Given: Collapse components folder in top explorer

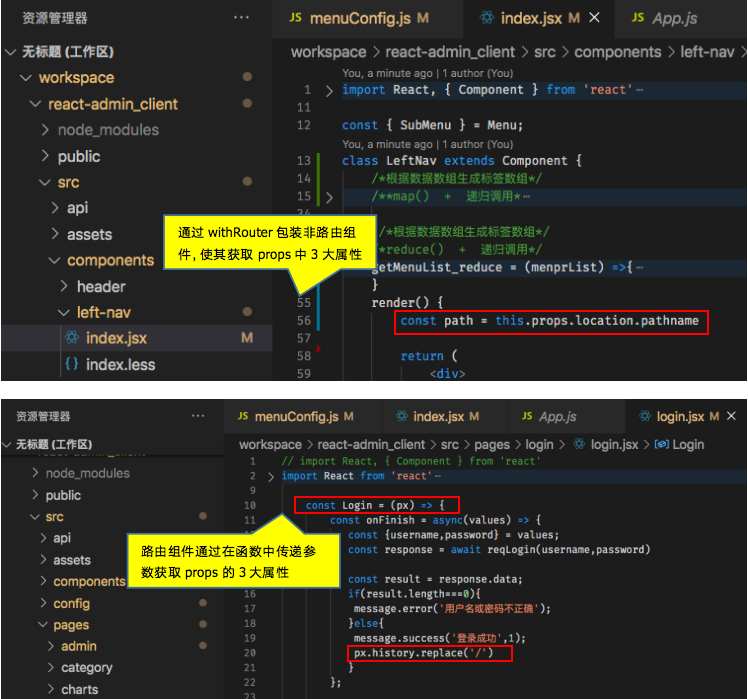Looking at the screenshot, I should click(x=54, y=260).
